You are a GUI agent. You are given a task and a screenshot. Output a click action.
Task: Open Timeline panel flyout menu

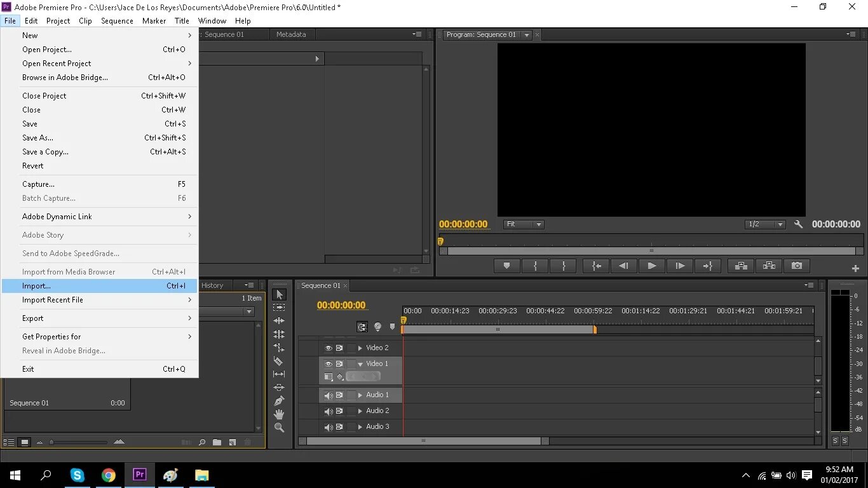point(809,285)
